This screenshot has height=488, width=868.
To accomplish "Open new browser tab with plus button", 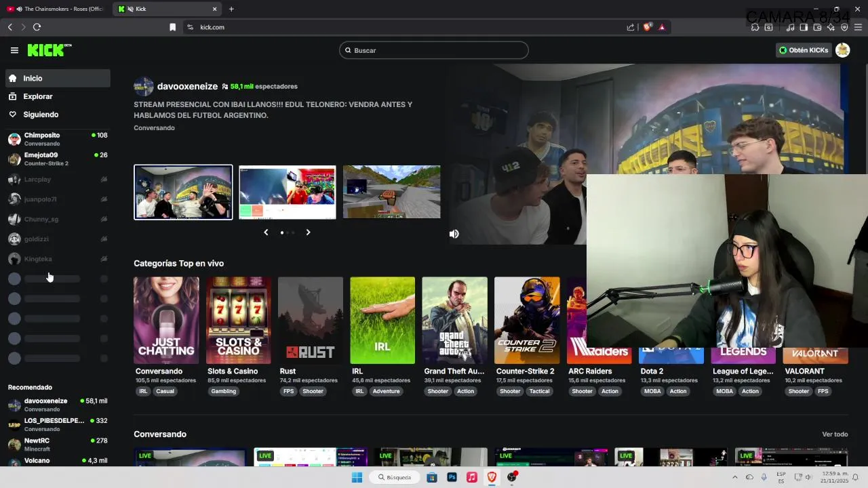I will pyautogui.click(x=231, y=9).
